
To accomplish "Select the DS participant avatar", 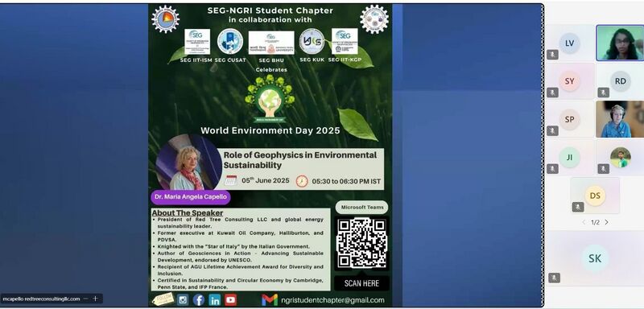I will [x=595, y=196].
